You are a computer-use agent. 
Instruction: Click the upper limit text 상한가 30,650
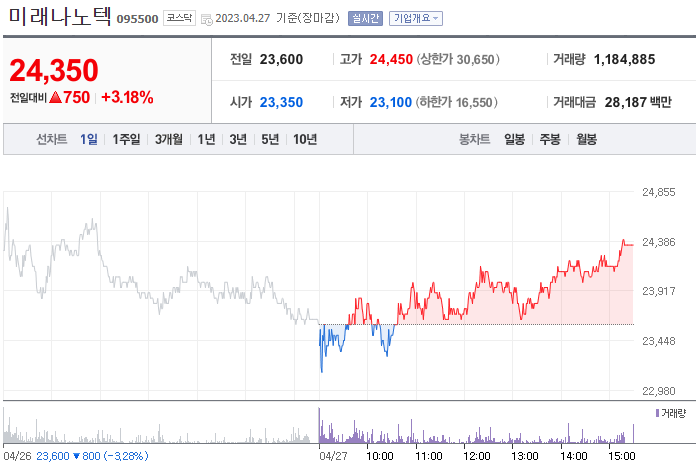pos(458,59)
